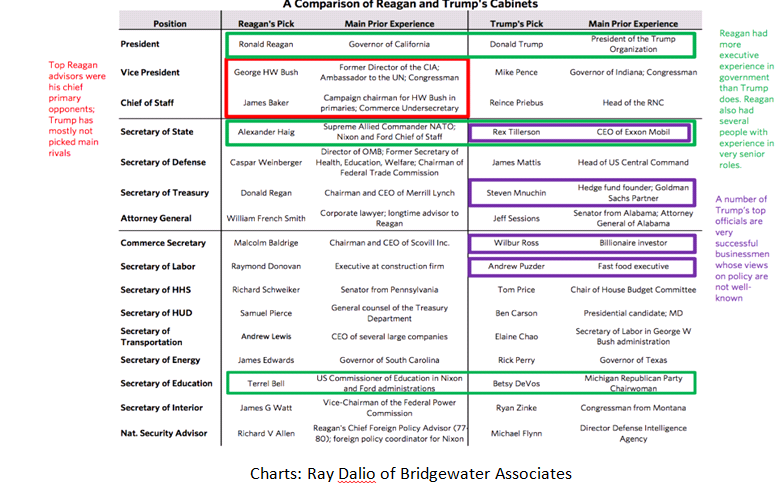Click the 'Secretary of Labor' row label
Image resolution: width=784 pixels, height=483 pixels.
pyautogui.click(x=158, y=266)
